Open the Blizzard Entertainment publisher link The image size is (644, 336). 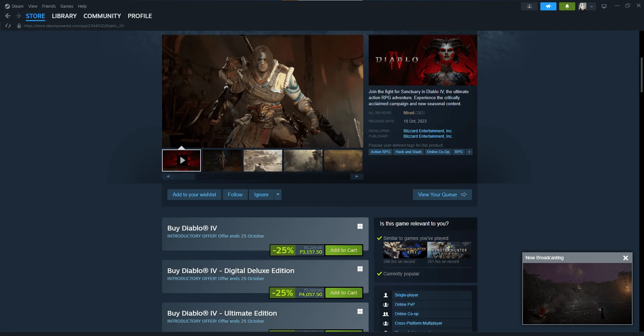[428, 136]
